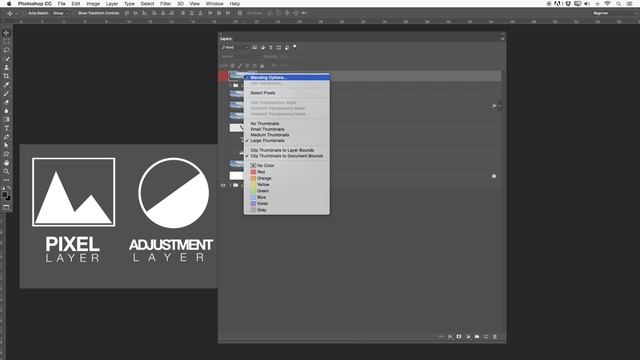Create a new layer icon

[486, 337]
